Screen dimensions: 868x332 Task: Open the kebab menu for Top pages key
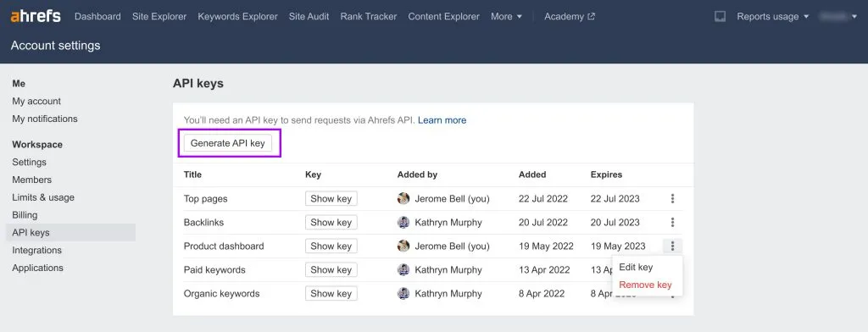click(x=672, y=198)
